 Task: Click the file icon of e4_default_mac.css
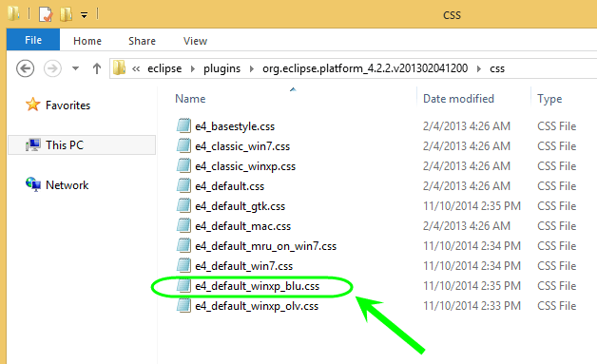click(x=183, y=225)
